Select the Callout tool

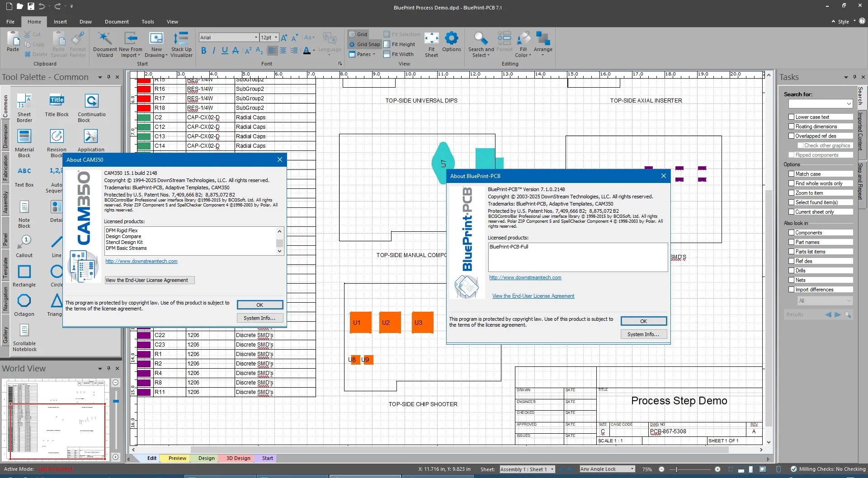click(x=24, y=246)
